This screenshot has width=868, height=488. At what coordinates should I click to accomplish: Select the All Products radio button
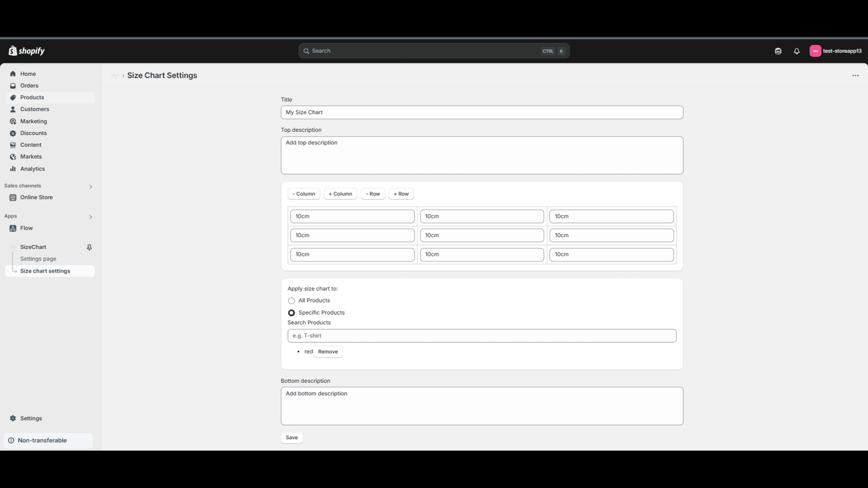(x=291, y=300)
